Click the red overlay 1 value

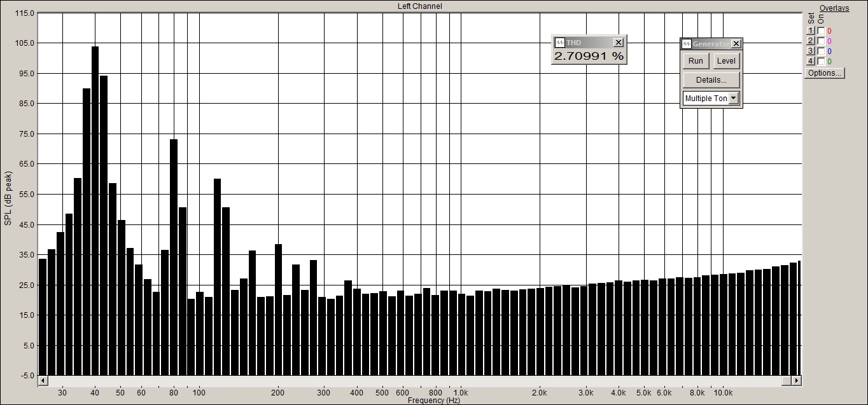(x=829, y=31)
